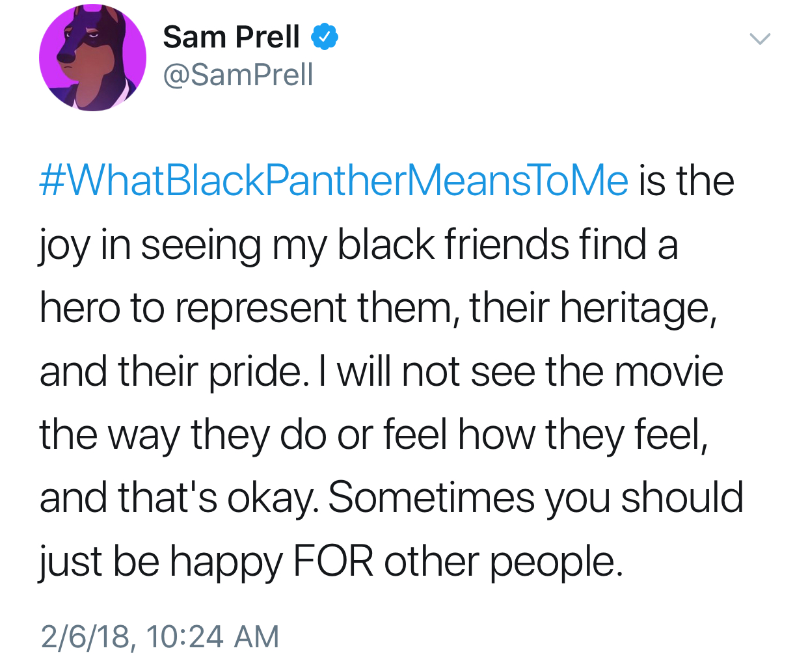Click the blue verified badge icon
808x672 pixels.
[325, 36]
